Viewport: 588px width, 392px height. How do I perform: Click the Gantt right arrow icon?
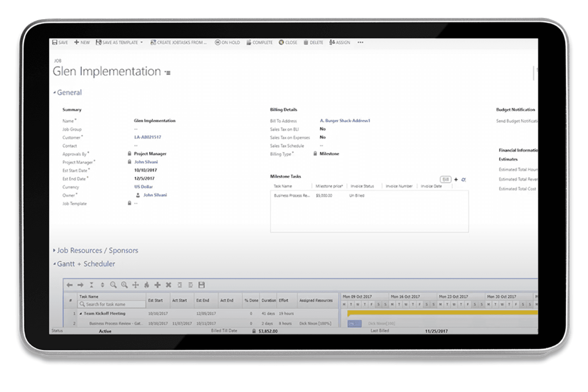coord(80,285)
